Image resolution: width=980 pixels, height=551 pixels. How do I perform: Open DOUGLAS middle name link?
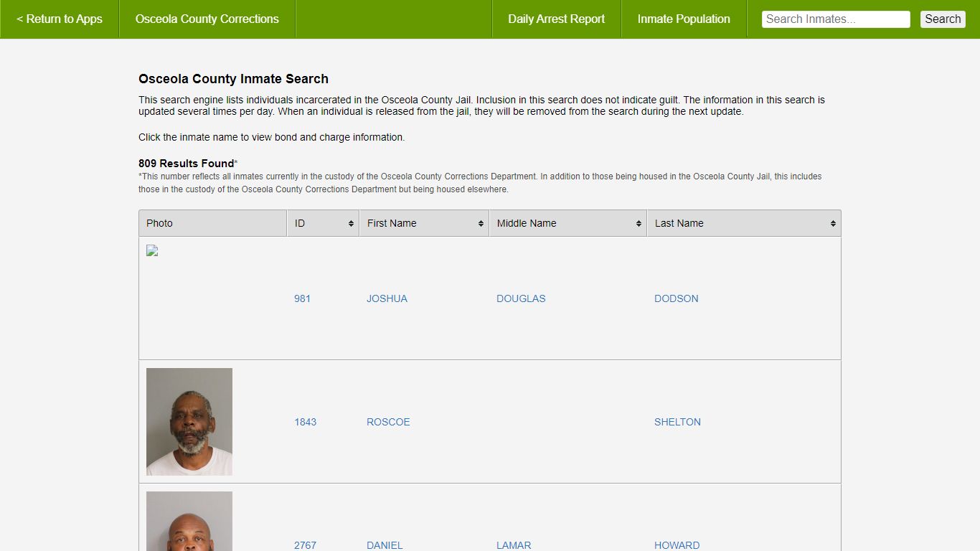[521, 298]
